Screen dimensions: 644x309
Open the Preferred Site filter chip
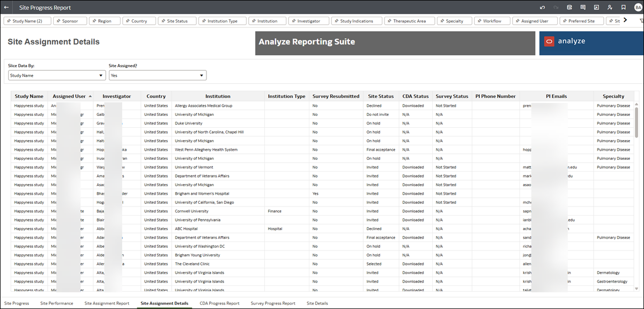coord(582,21)
